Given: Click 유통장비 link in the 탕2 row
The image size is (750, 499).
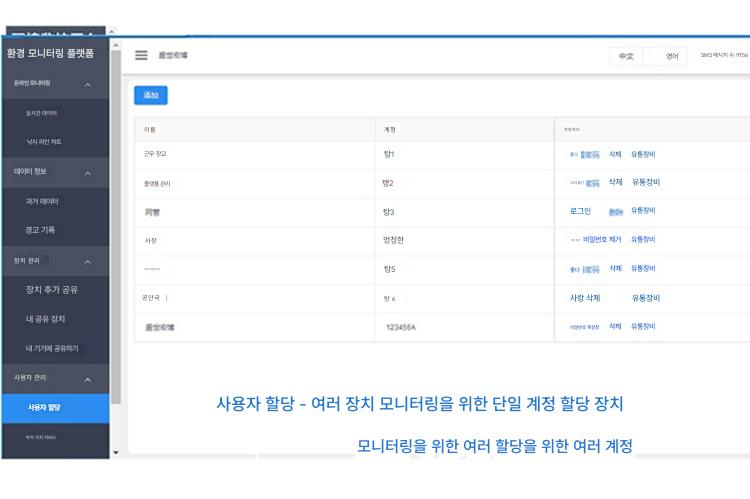Looking at the screenshot, I should pyautogui.click(x=645, y=183).
